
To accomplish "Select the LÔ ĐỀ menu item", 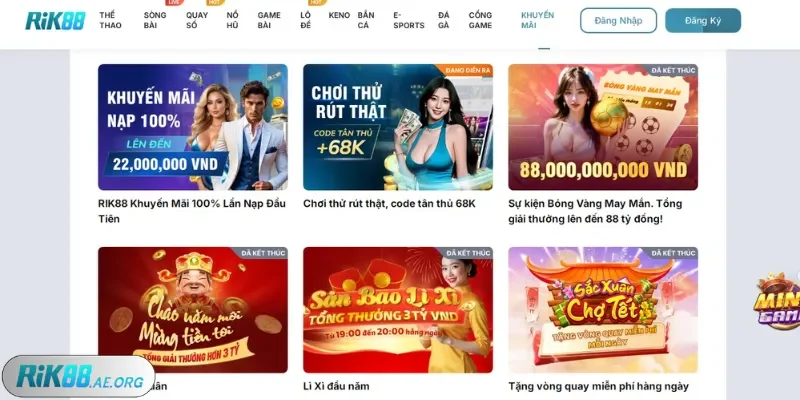I will tap(306, 20).
